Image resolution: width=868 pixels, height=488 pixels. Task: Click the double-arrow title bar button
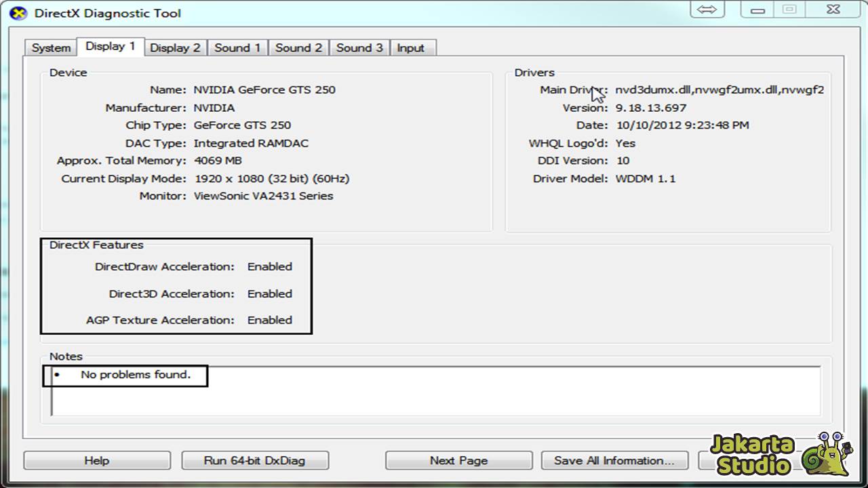pyautogui.click(x=707, y=9)
